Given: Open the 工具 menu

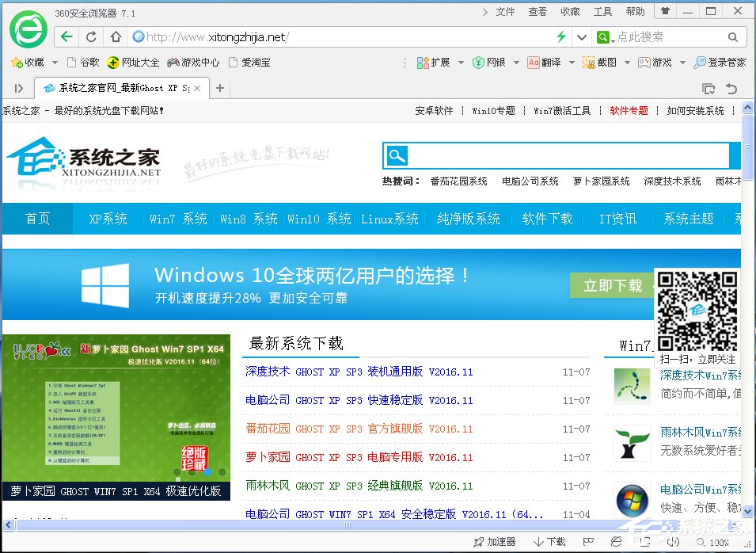Looking at the screenshot, I should pyautogui.click(x=602, y=10).
